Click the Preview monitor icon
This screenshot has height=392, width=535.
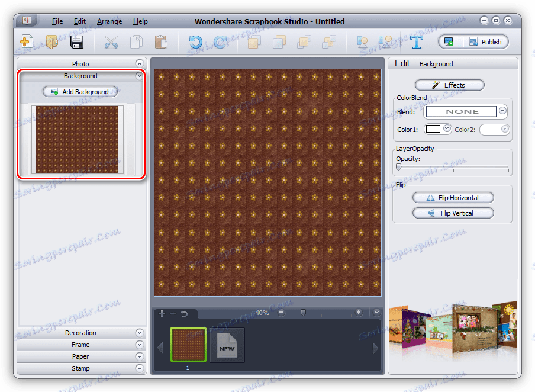(449, 42)
